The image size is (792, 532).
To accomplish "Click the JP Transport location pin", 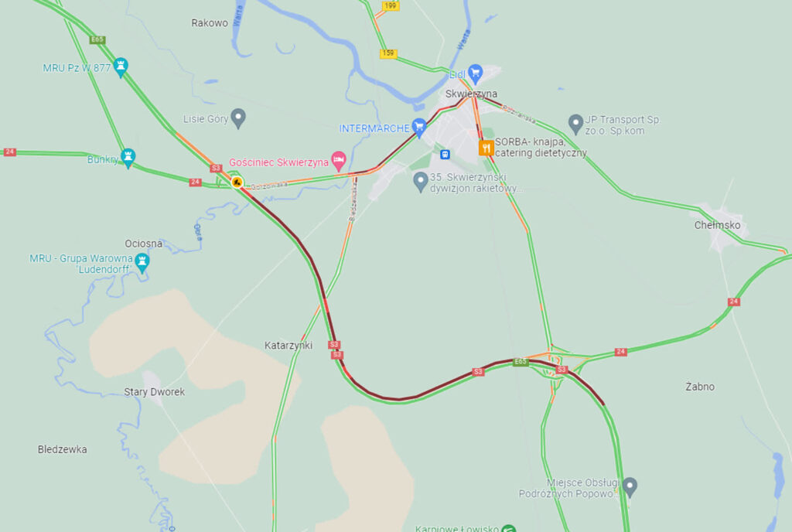I will tap(575, 124).
